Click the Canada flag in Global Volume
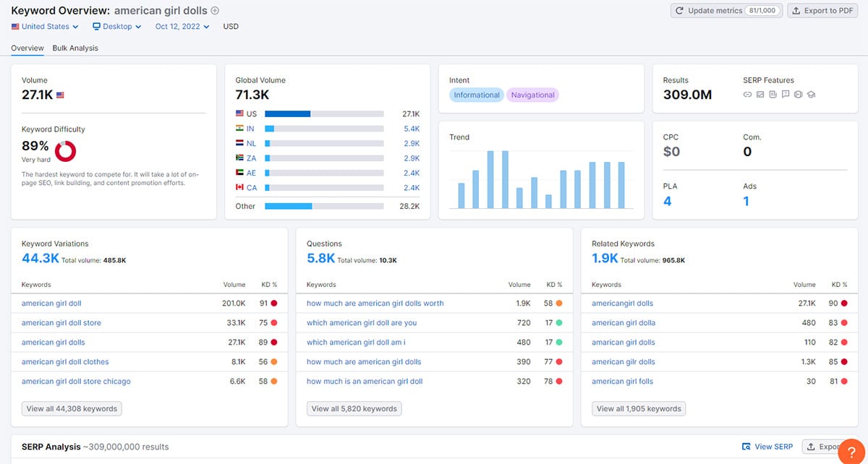 pos(240,187)
